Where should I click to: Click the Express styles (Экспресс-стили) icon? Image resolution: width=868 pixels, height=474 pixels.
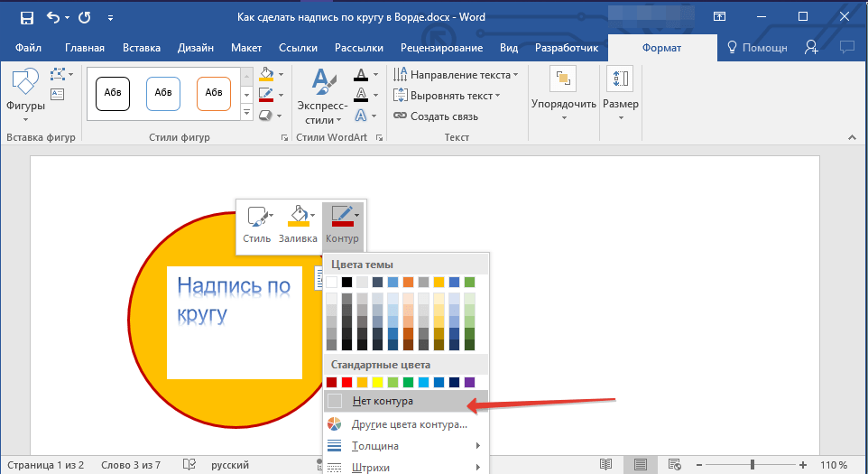point(321,94)
